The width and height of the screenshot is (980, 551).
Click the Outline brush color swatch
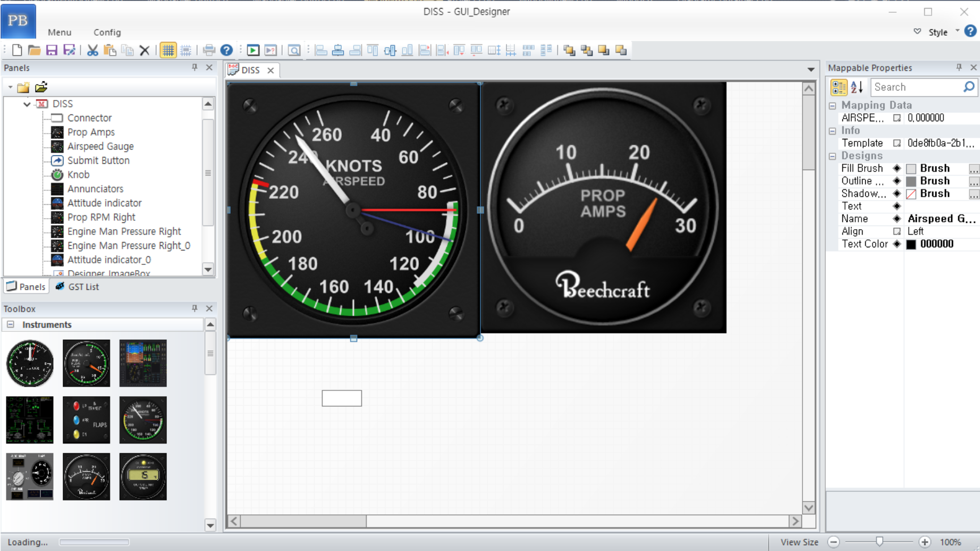click(911, 181)
